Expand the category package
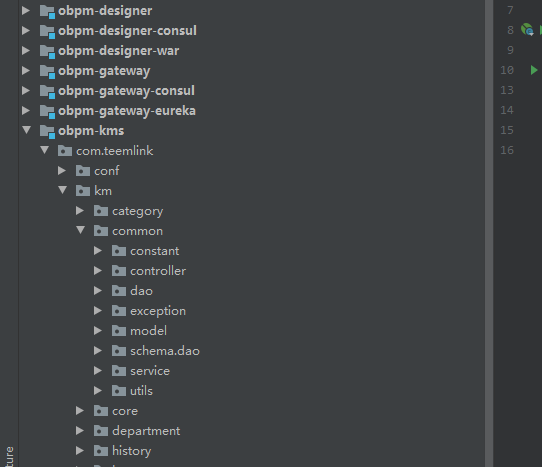This screenshot has height=467, width=542. tap(80, 211)
